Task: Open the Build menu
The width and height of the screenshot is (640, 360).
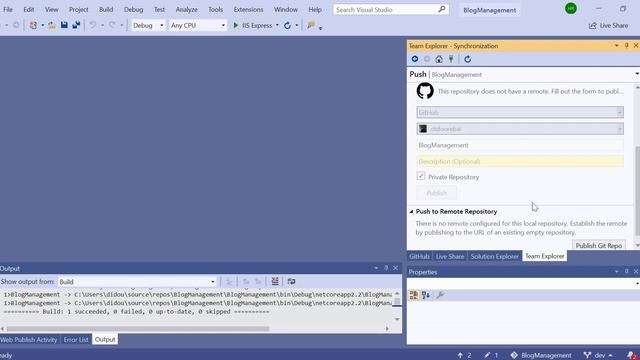Action: (x=106, y=9)
